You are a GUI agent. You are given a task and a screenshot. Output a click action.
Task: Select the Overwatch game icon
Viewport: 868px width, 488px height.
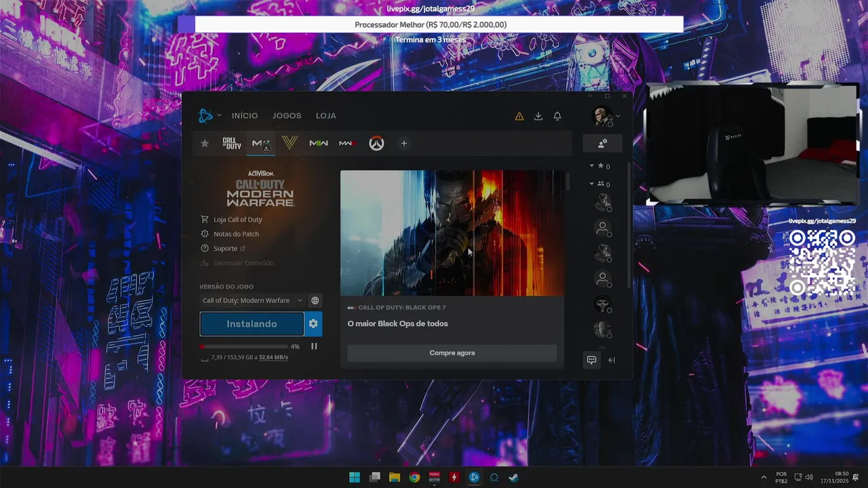pyautogui.click(x=376, y=144)
